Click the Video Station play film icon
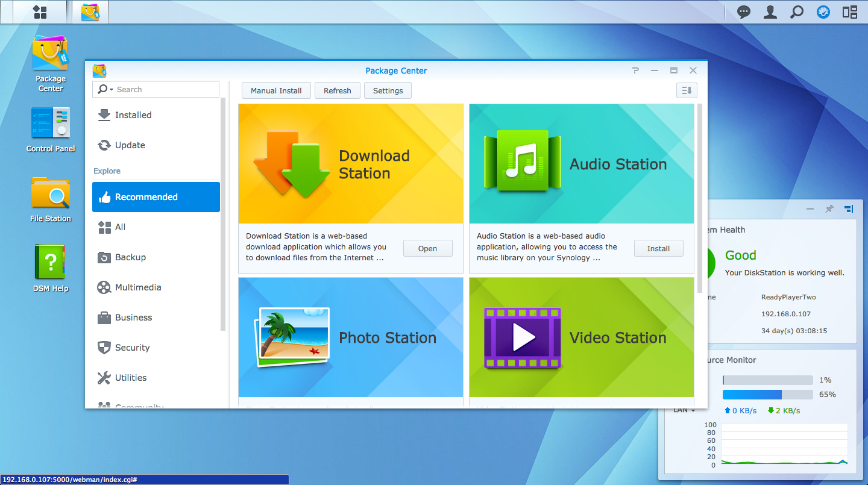 (x=523, y=338)
